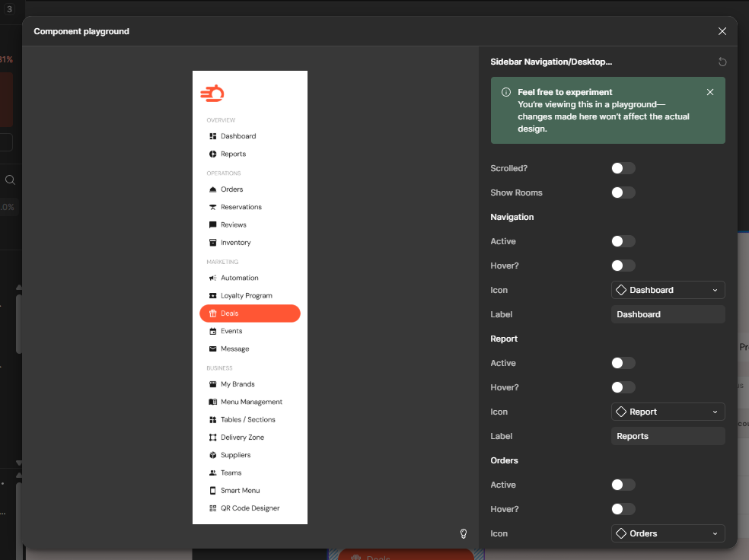The height and width of the screenshot is (560, 749).
Task: Close the Component playground dialog
Action: 722,31
